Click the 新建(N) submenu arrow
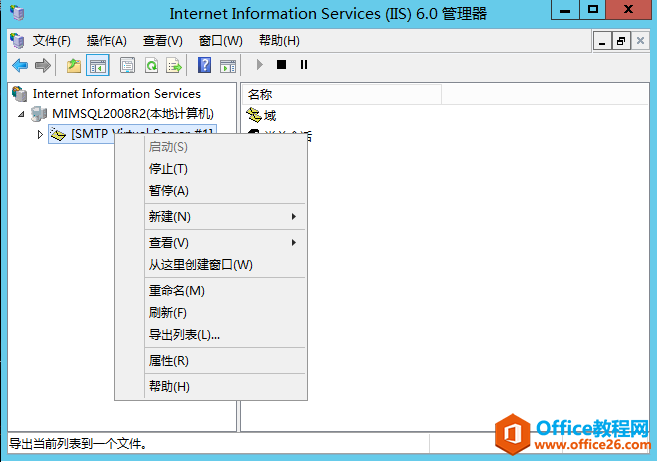The image size is (658, 462). point(294,217)
